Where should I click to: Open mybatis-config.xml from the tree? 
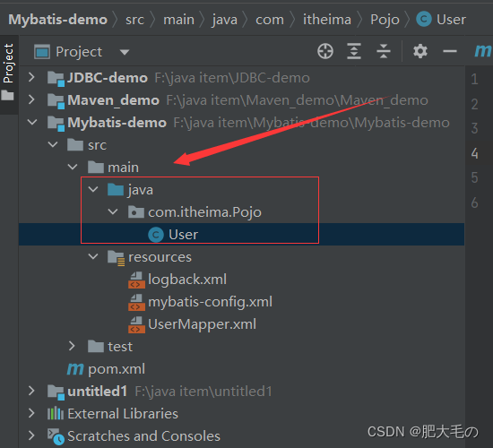210,302
